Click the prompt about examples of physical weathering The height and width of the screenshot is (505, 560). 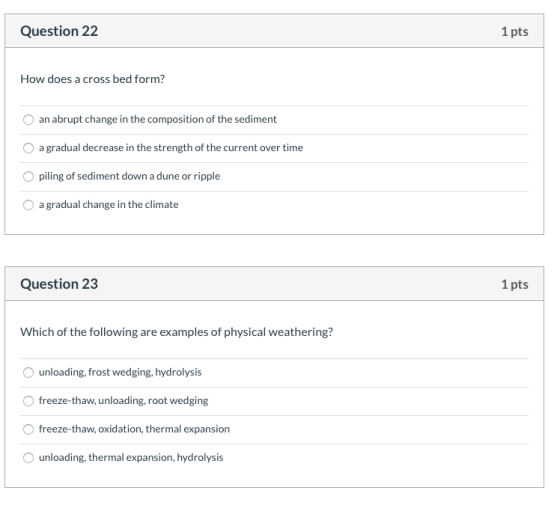[x=176, y=332]
